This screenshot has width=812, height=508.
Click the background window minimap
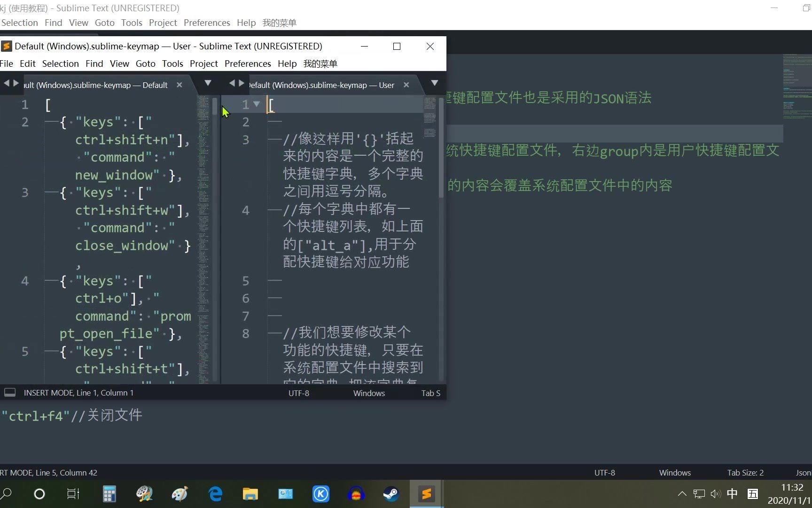click(797, 87)
